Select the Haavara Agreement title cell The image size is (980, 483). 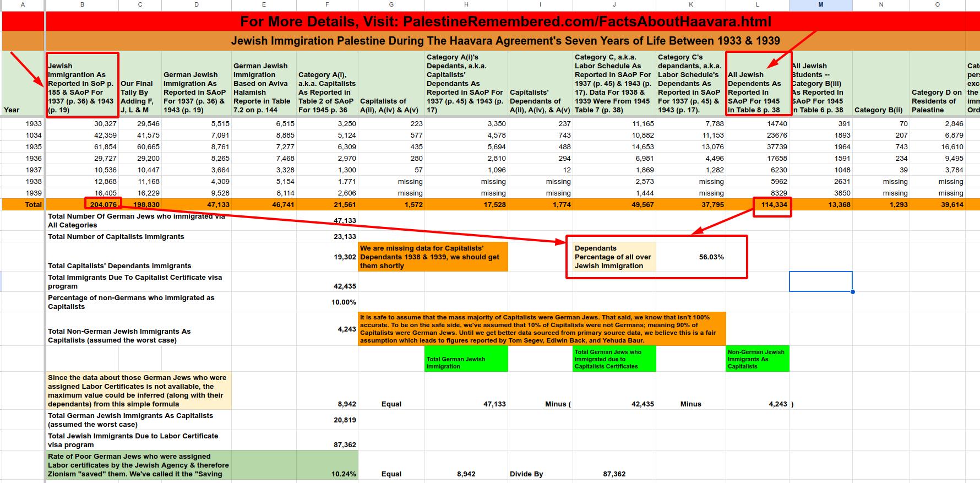pyautogui.click(x=505, y=41)
